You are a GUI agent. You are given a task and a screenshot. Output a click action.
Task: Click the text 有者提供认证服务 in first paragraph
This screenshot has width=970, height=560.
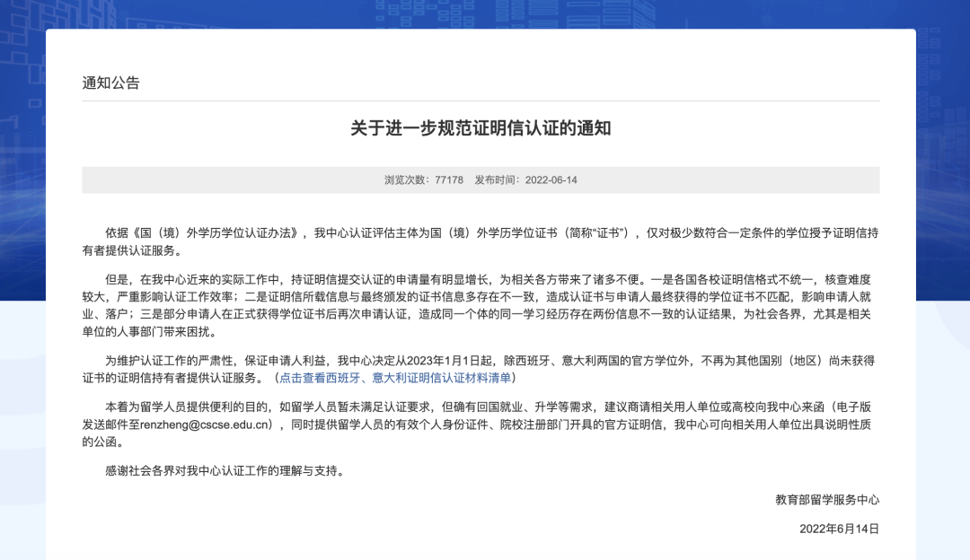click(130, 250)
